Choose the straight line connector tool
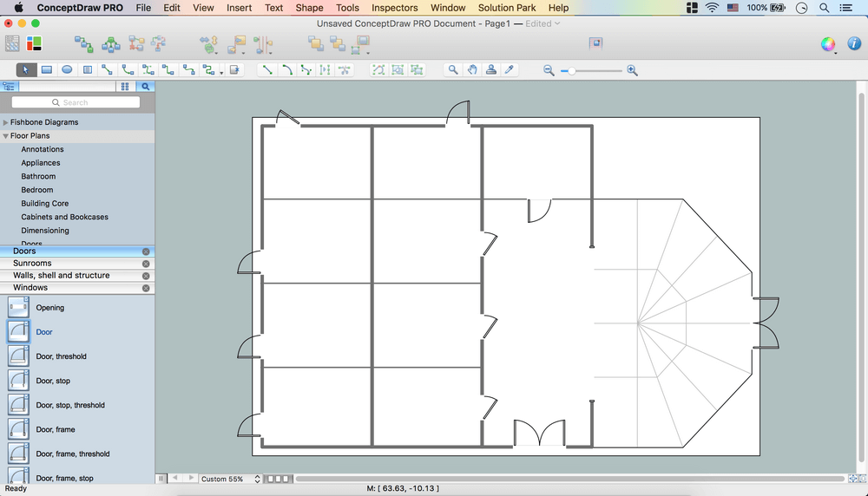This screenshot has height=496, width=868. [268, 70]
